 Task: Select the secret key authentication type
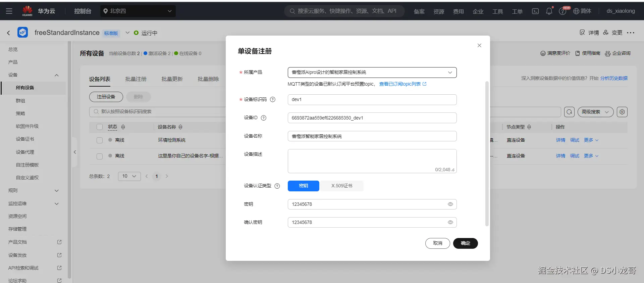[x=303, y=186]
